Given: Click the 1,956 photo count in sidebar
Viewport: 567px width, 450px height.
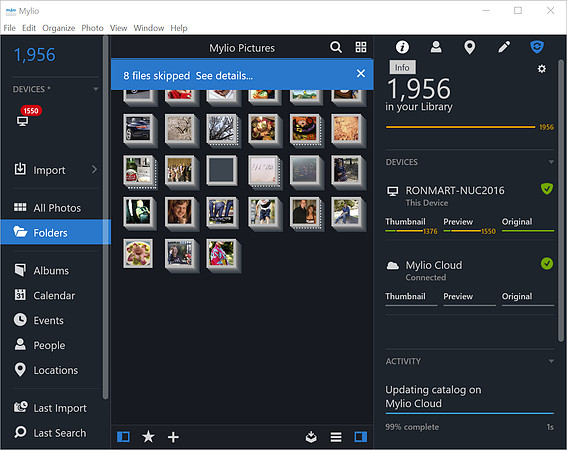Looking at the screenshot, I should [35, 55].
